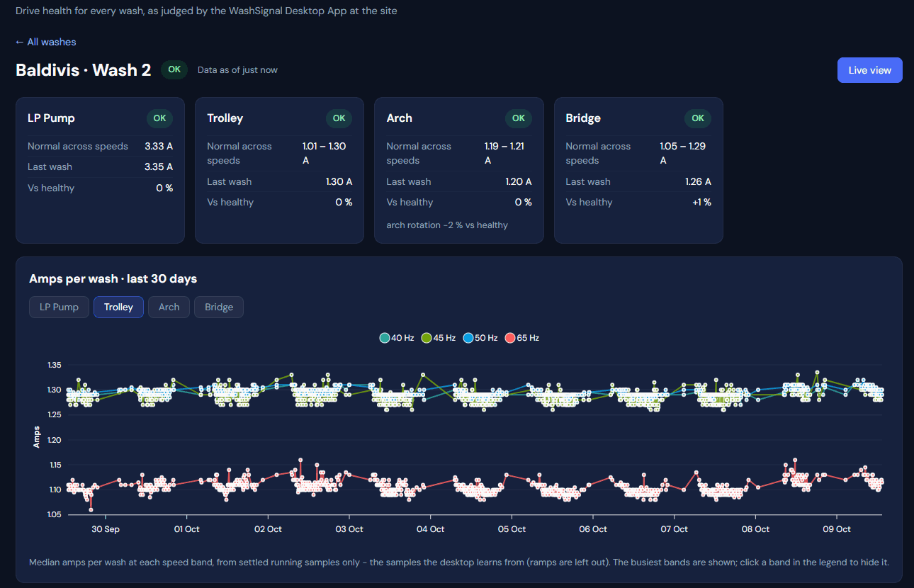Click the "30 Sep" x-axis date label
The height and width of the screenshot is (588, 914).
tap(106, 529)
